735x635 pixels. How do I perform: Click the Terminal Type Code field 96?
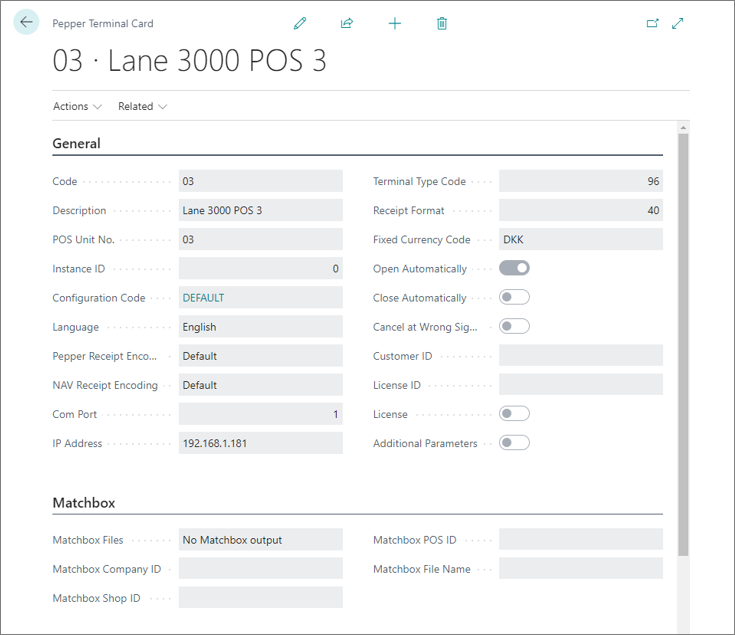581,181
